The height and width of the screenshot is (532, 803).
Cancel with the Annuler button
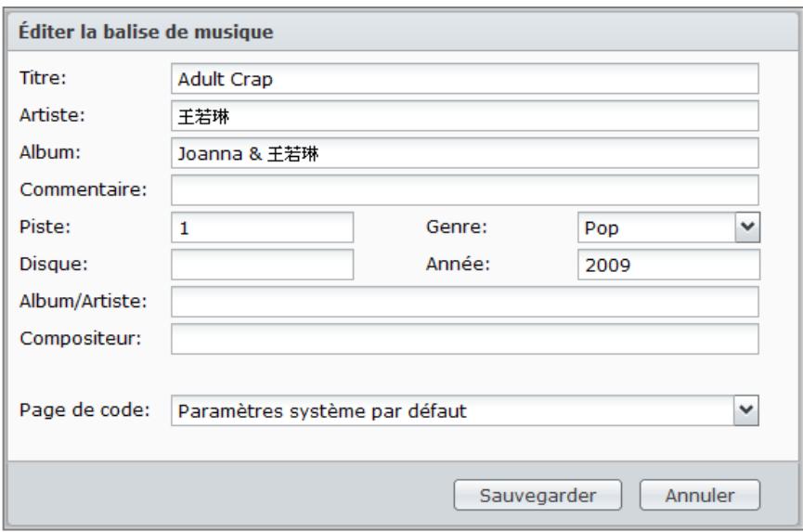700,495
